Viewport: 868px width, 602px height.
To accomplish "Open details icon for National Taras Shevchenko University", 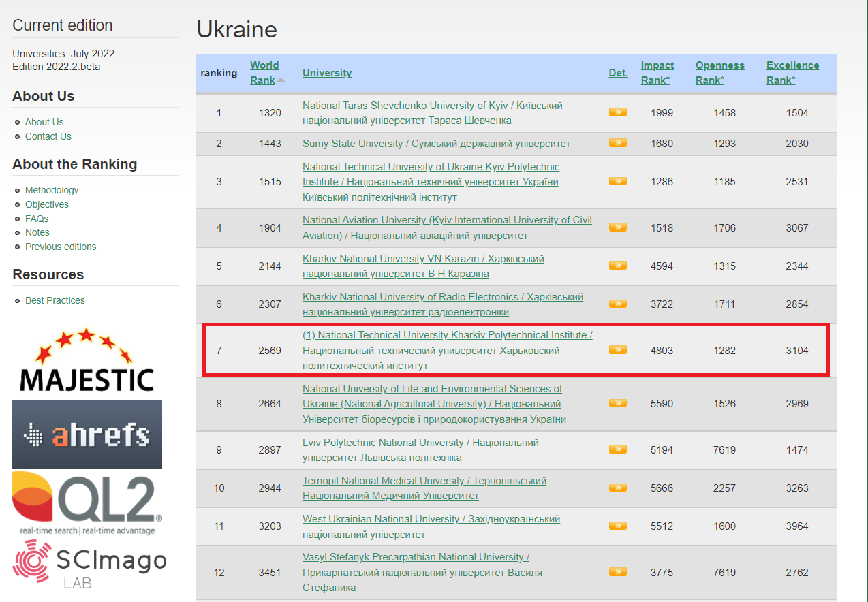I will coord(617,112).
